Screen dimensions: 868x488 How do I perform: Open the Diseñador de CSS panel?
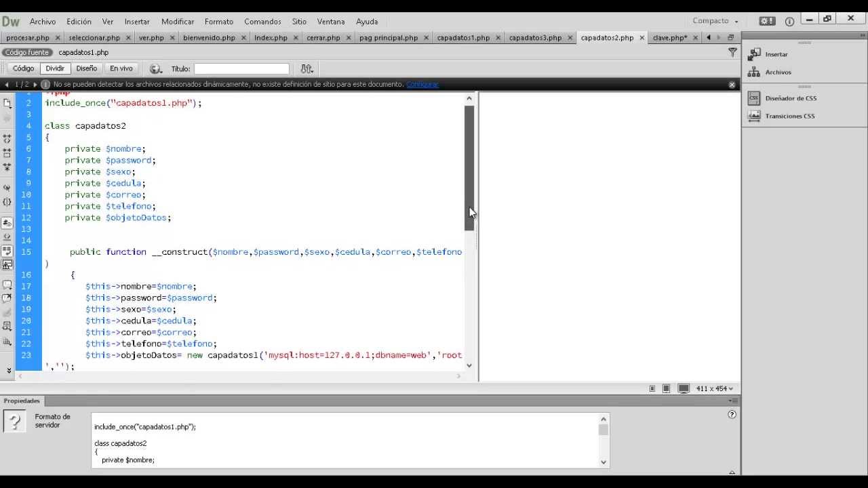click(783, 98)
